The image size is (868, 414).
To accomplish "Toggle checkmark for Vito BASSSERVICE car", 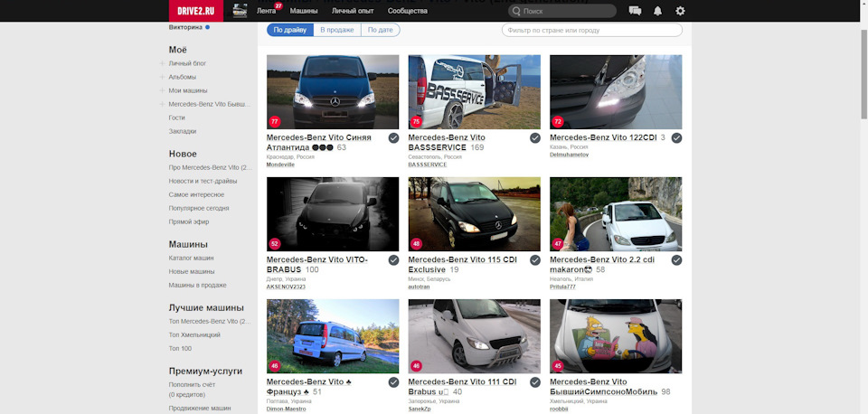I will point(535,137).
